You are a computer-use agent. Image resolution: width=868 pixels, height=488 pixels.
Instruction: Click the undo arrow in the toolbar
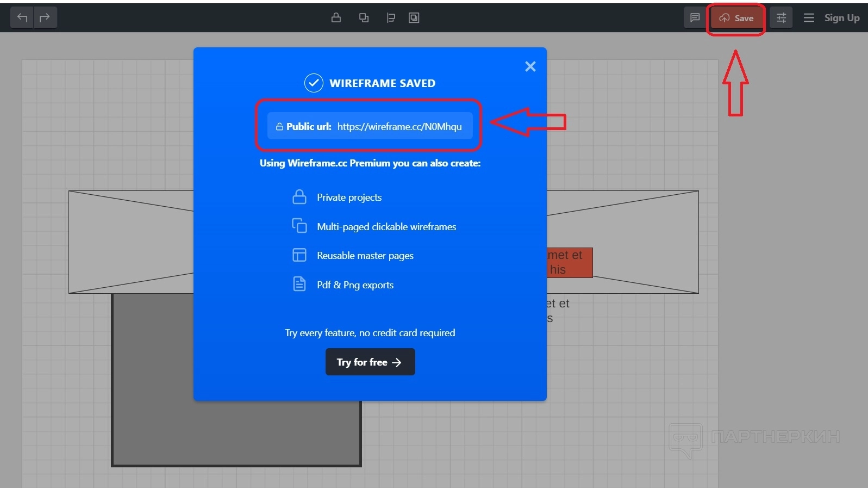[x=22, y=17]
